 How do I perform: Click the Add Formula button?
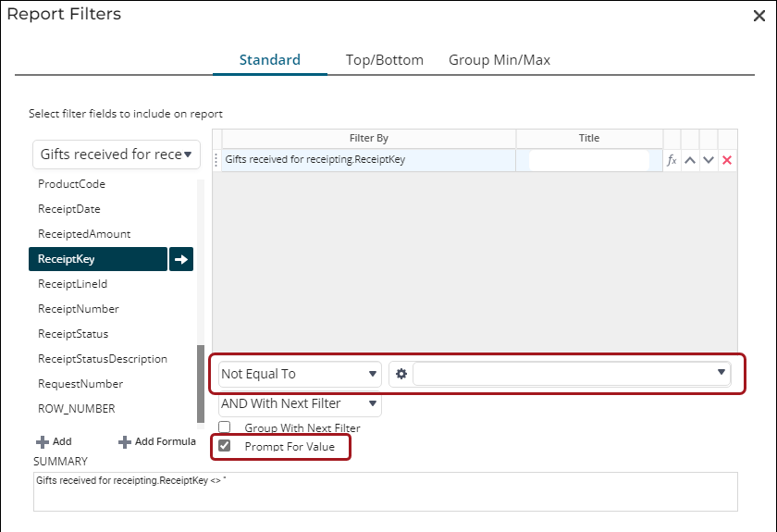click(x=157, y=441)
